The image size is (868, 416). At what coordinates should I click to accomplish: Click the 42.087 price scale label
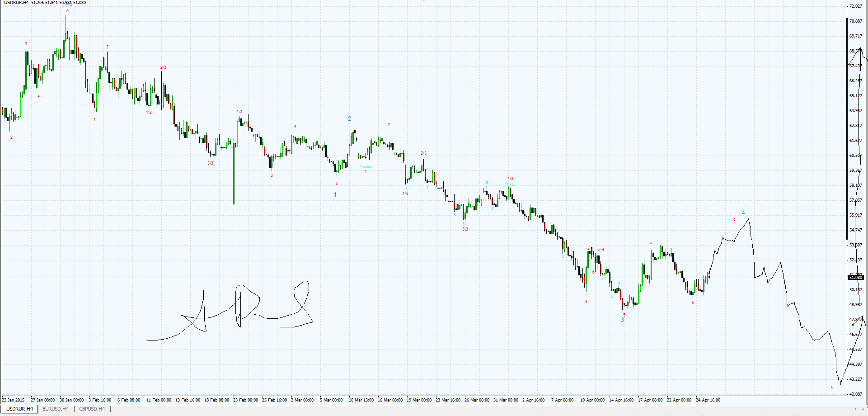coord(856,394)
